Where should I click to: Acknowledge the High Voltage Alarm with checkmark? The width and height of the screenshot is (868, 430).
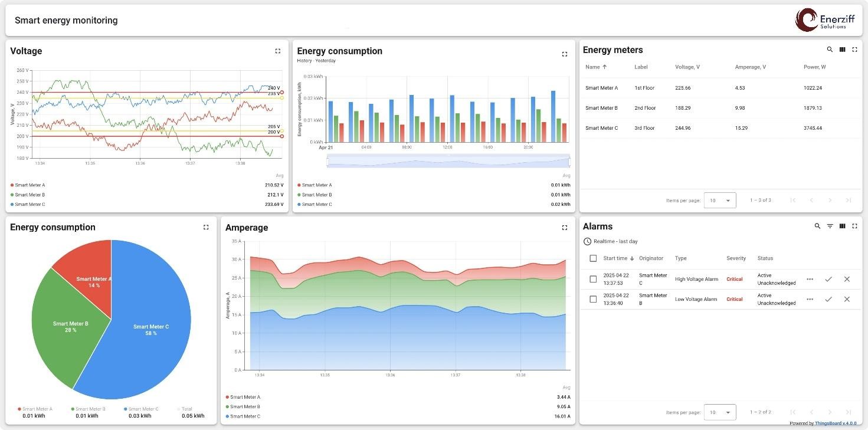[828, 280]
